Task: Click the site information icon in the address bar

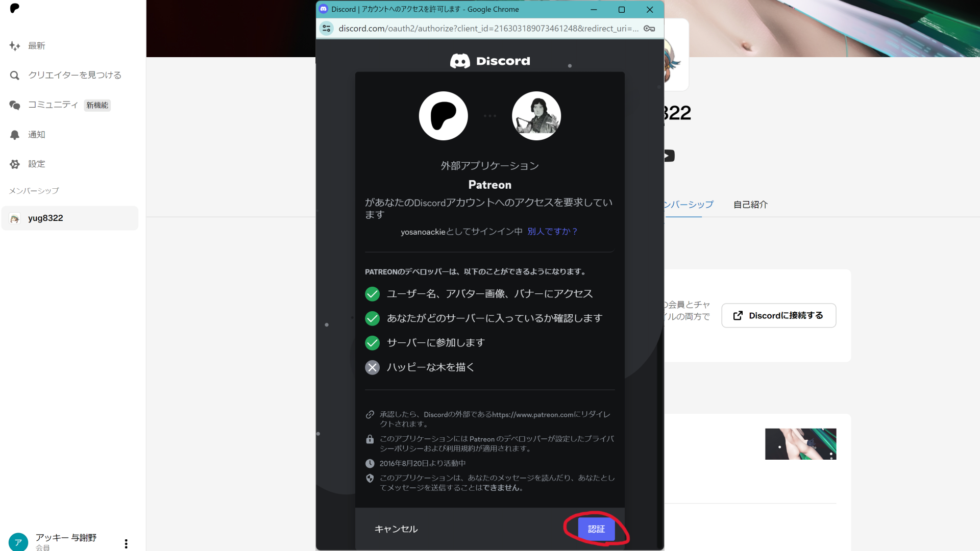Action: click(327, 29)
